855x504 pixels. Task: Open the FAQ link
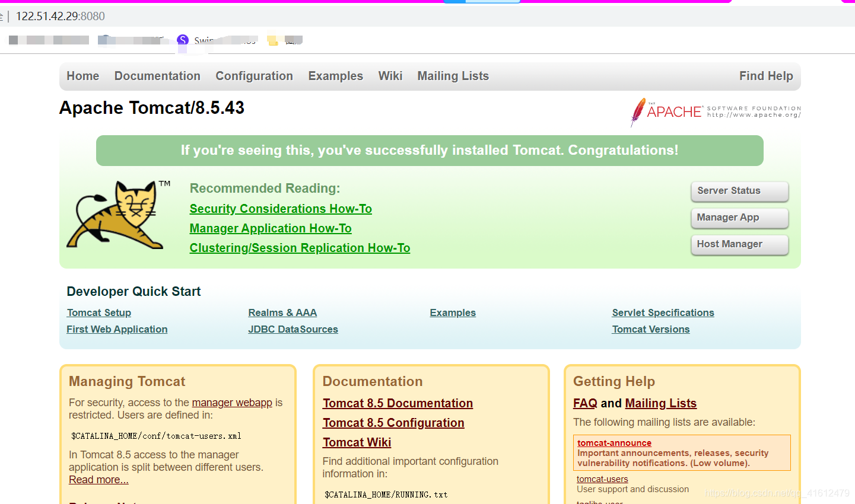point(585,403)
